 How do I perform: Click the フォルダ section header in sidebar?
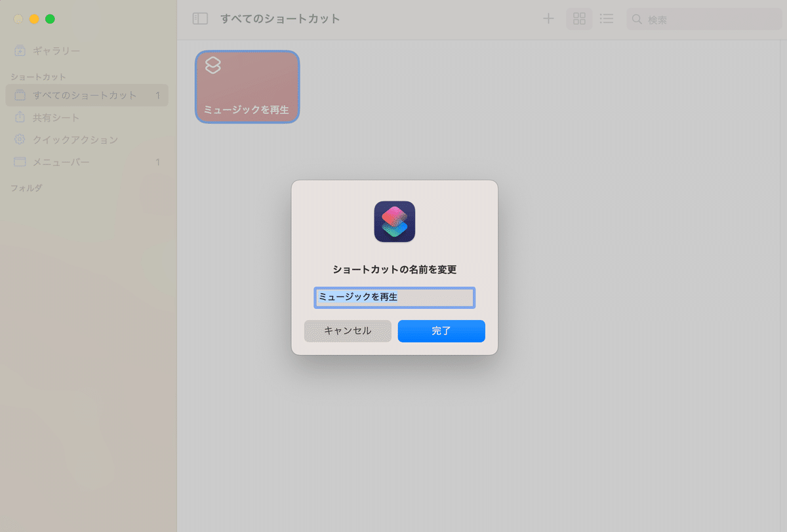(x=26, y=188)
